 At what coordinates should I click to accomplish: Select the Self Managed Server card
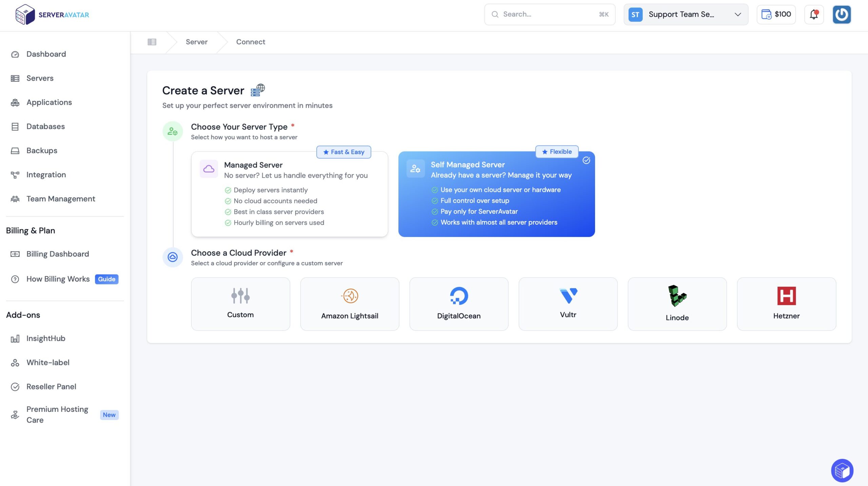pos(496,194)
